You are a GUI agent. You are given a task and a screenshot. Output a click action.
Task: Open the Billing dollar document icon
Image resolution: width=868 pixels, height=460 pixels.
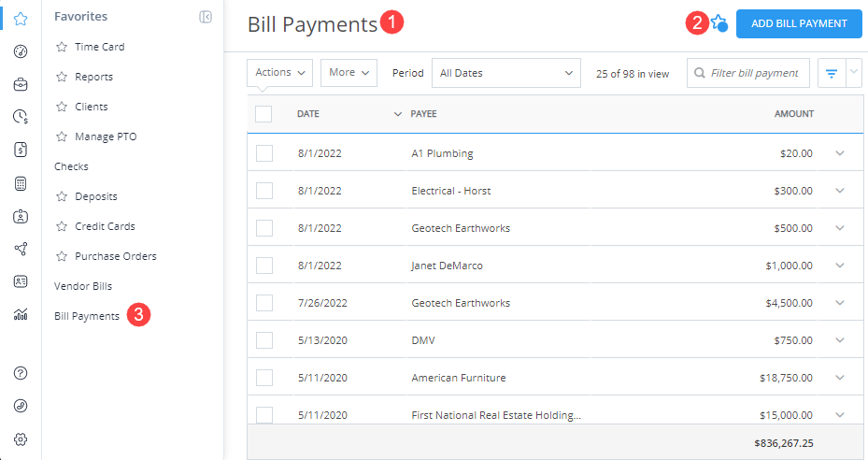tap(21, 150)
